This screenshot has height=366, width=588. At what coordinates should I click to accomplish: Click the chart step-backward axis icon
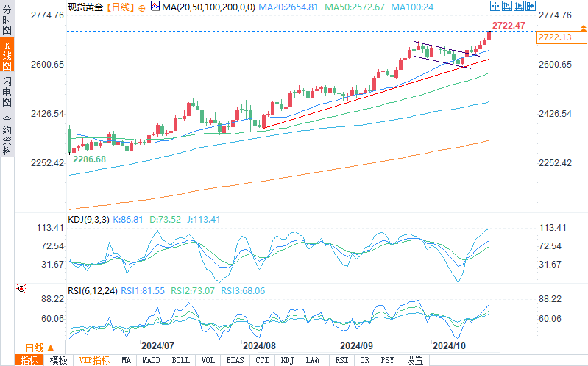pos(506,6)
